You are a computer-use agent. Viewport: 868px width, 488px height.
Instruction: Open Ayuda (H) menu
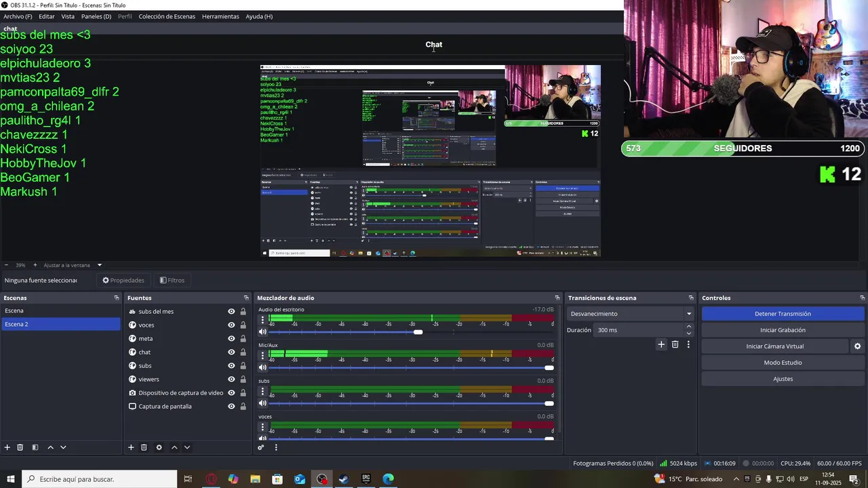click(259, 16)
